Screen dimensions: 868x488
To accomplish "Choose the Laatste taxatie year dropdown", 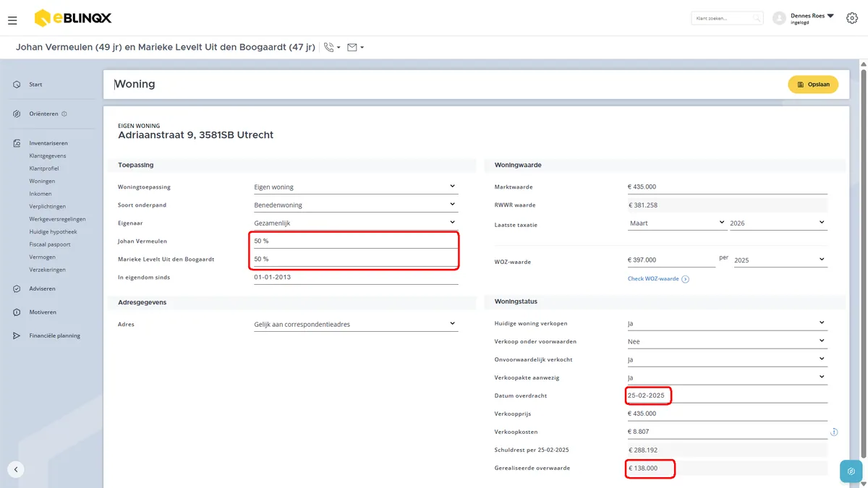I will (x=778, y=223).
